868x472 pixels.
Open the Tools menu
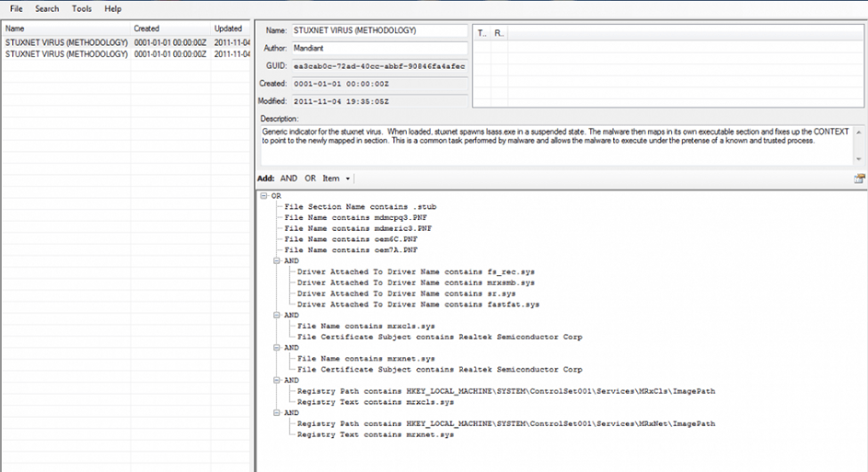pyautogui.click(x=82, y=8)
